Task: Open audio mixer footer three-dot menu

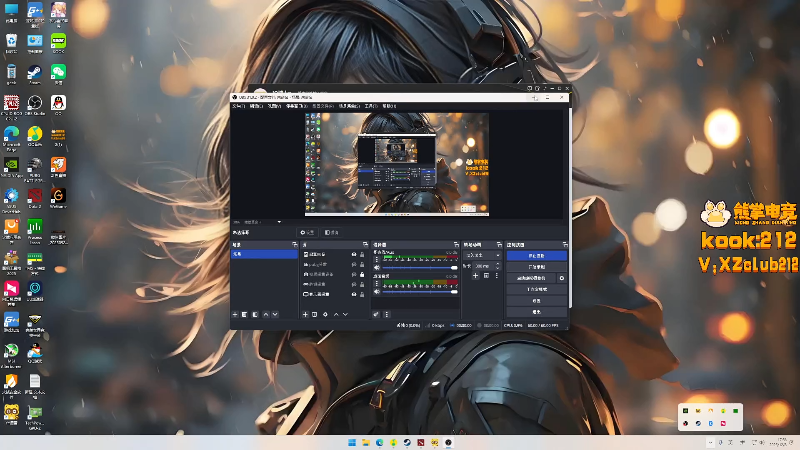Action: (x=387, y=314)
